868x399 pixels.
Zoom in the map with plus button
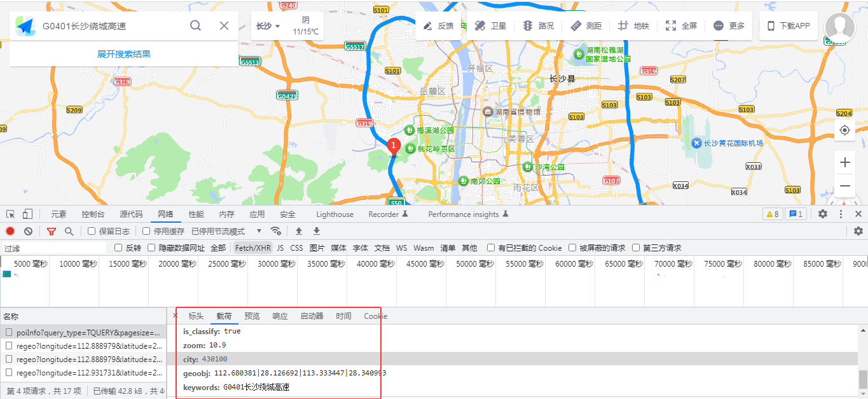(x=844, y=162)
